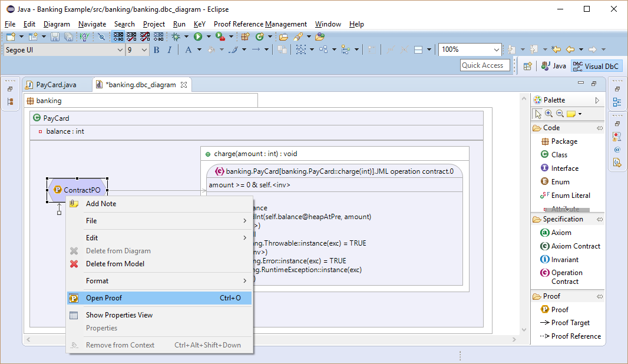Minimize the editor area
628x364 pixels.
581,83
